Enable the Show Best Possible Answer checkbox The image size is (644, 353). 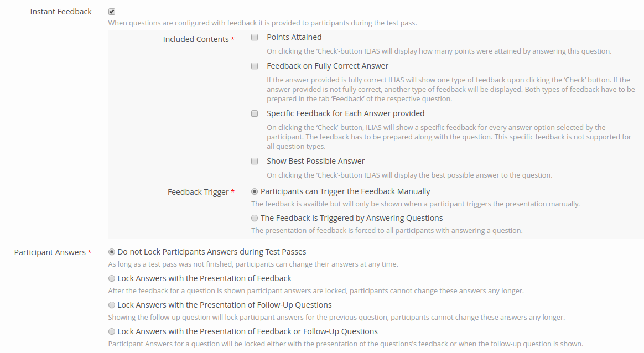coord(255,161)
